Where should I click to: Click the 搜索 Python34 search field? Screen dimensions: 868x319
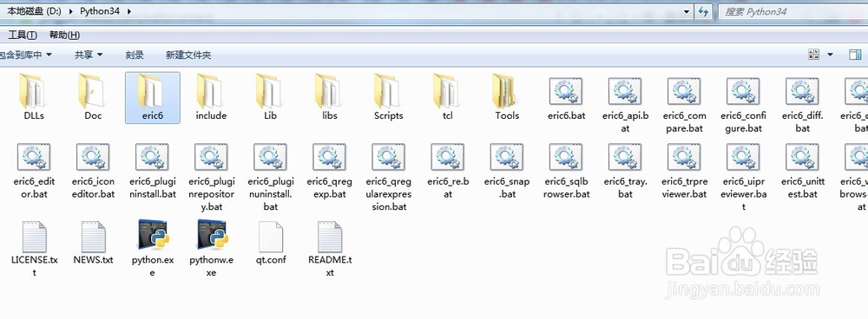(792, 11)
